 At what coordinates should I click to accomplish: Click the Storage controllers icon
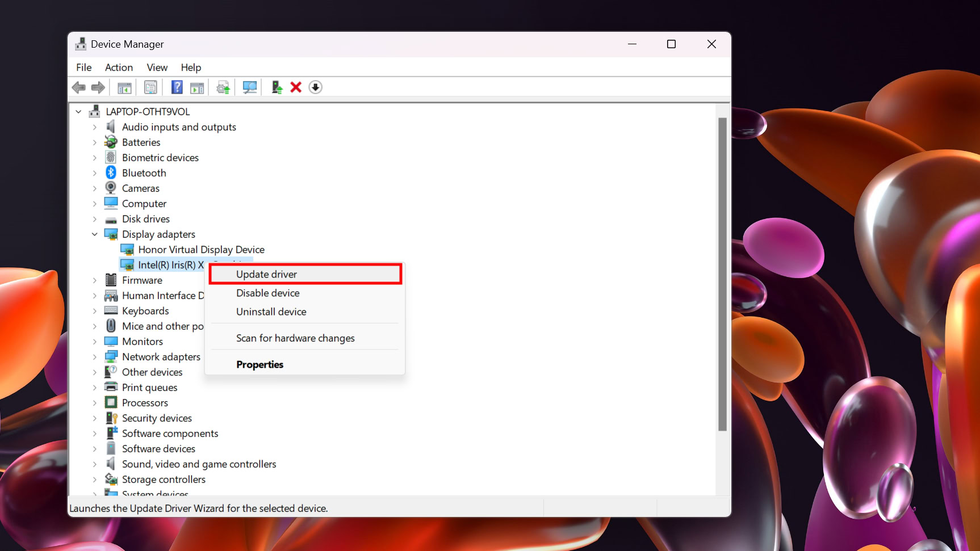click(x=111, y=479)
